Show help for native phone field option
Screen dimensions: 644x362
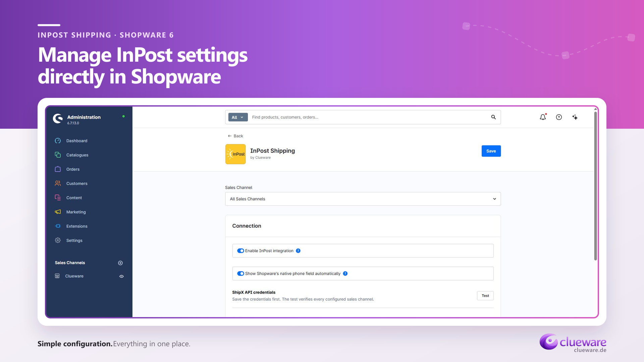tap(345, 274)
